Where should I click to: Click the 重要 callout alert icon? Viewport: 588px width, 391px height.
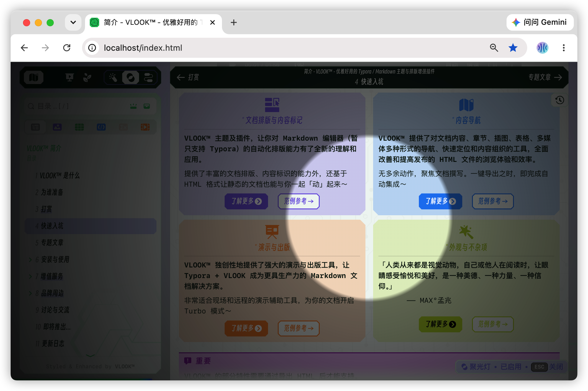tap(188, 361)
